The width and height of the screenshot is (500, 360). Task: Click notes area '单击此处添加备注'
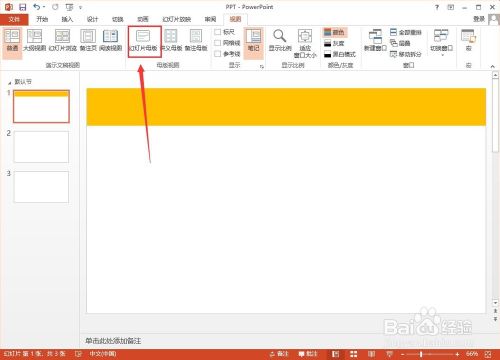tap(113, 341)
